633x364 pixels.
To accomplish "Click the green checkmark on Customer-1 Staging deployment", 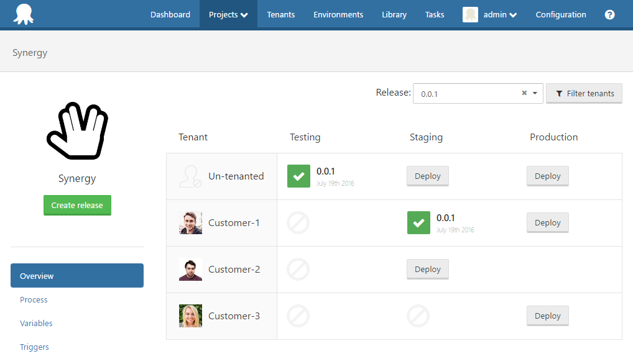I will click(x=418, y=222).
